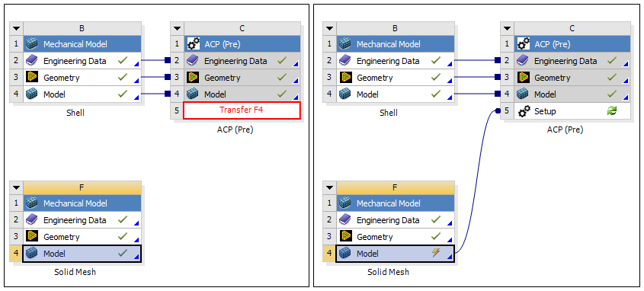Click the Model checkmark in left Solid Mesh system
644x291 pixels.
point(123,253)
